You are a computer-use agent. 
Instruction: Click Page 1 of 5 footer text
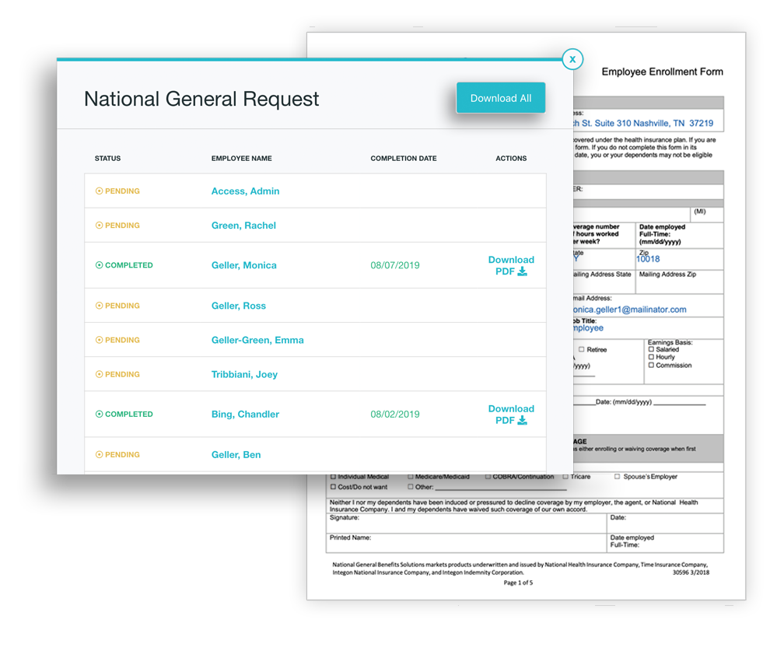click(x=518, y=583)
